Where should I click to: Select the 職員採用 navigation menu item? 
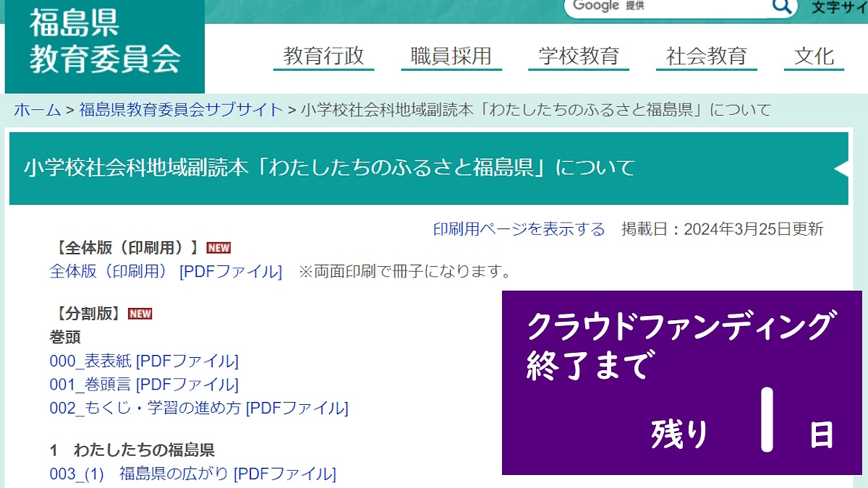tap(450, 53)
